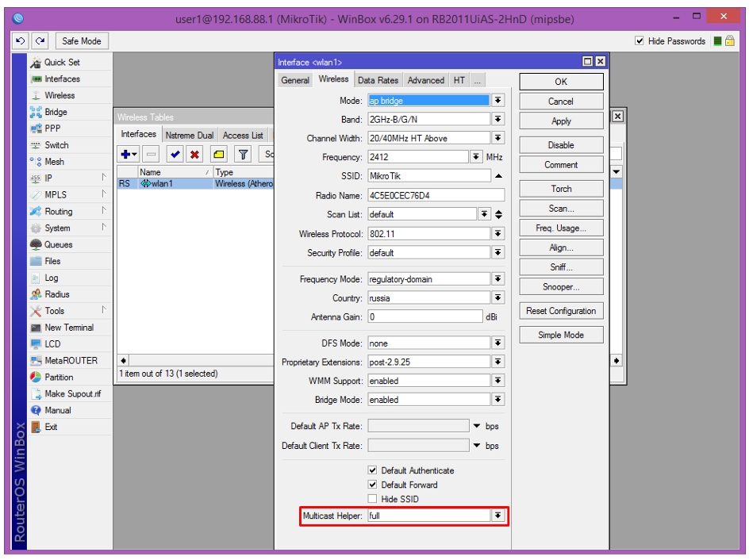753x560 pixels.
Task: Click the Redo arrow icon in the toolbar
Action: pos(40,40)
